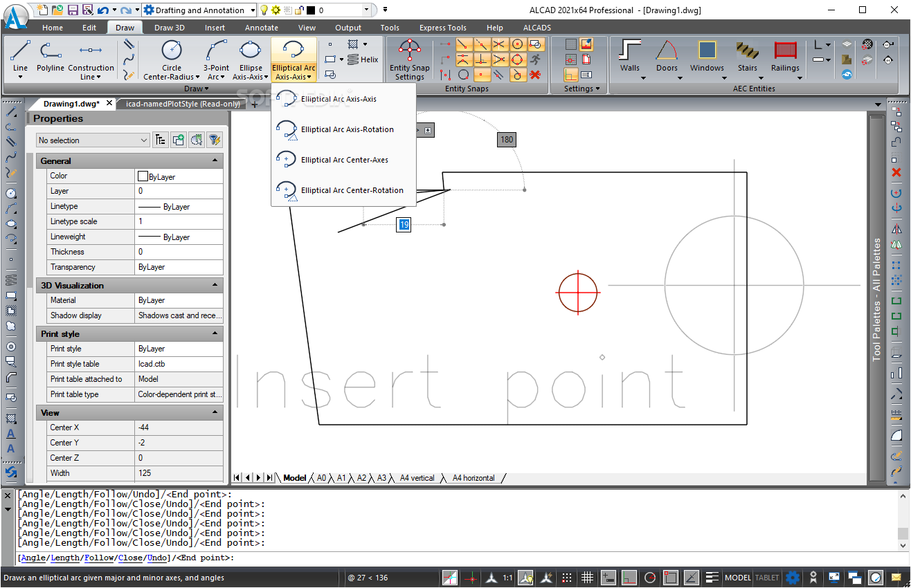
Task: Click the dynamic input value 19 box
Action: coord(404,224)
